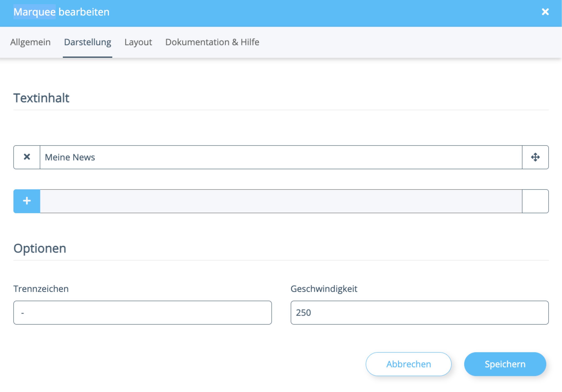
Task: Click the Marquee bearbeiten dialog title
Action: pyautogui.click(x=61, y=12)
